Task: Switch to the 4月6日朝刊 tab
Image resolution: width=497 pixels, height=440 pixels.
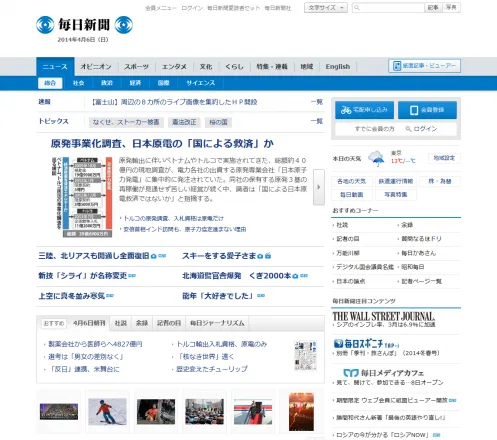Action: click(89, 323)
